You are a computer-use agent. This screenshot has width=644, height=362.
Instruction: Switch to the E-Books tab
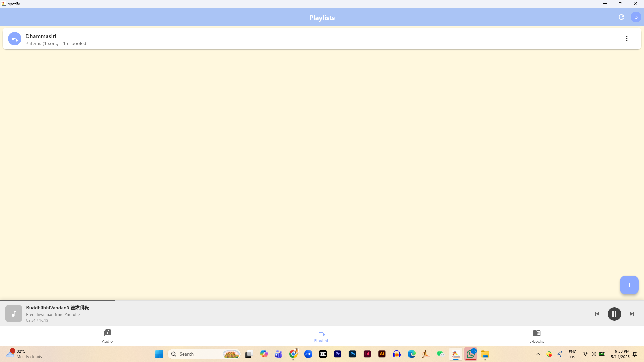[536, 336]
